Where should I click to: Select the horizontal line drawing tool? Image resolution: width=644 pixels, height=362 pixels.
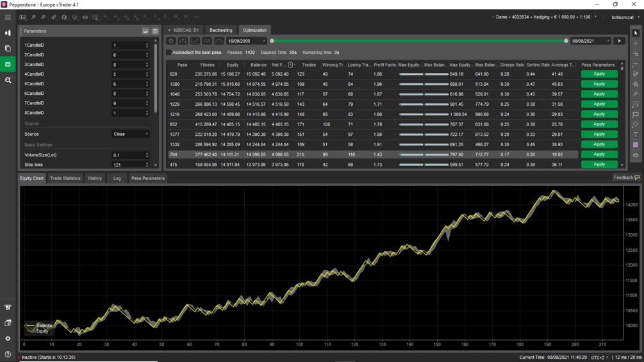[x=636, y=64]
